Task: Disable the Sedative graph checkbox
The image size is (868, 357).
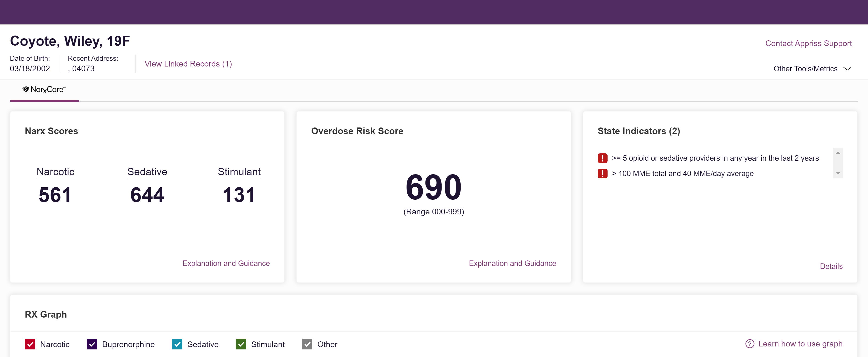Action: 177,344
